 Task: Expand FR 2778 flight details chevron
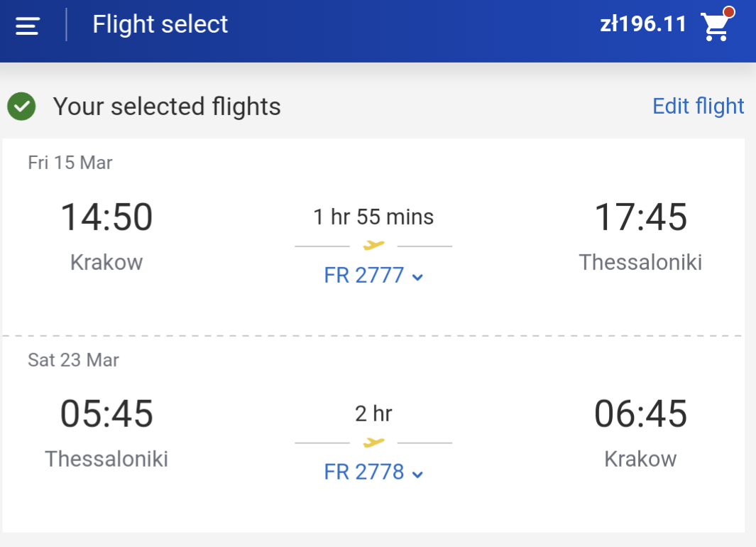[x=417, y=474]
